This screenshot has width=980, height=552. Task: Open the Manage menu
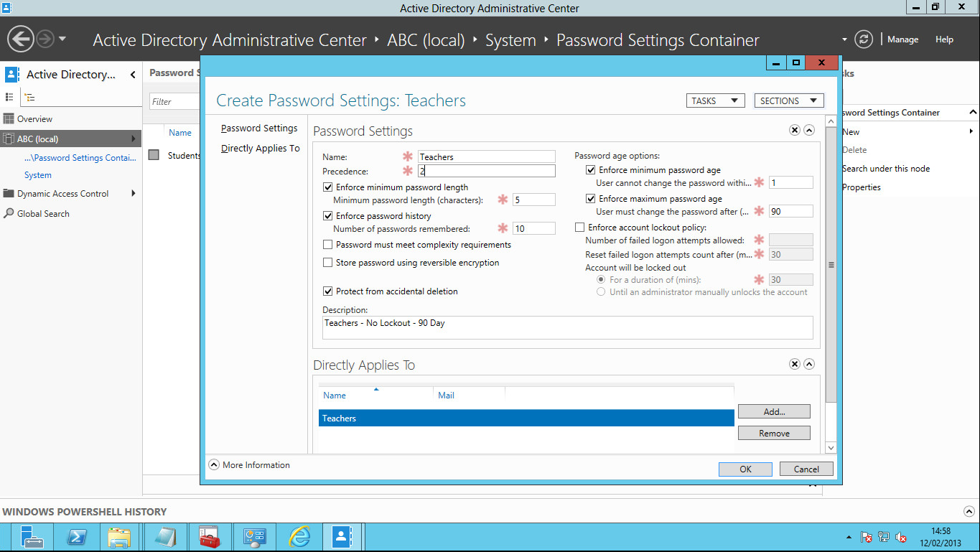point(902,39)
